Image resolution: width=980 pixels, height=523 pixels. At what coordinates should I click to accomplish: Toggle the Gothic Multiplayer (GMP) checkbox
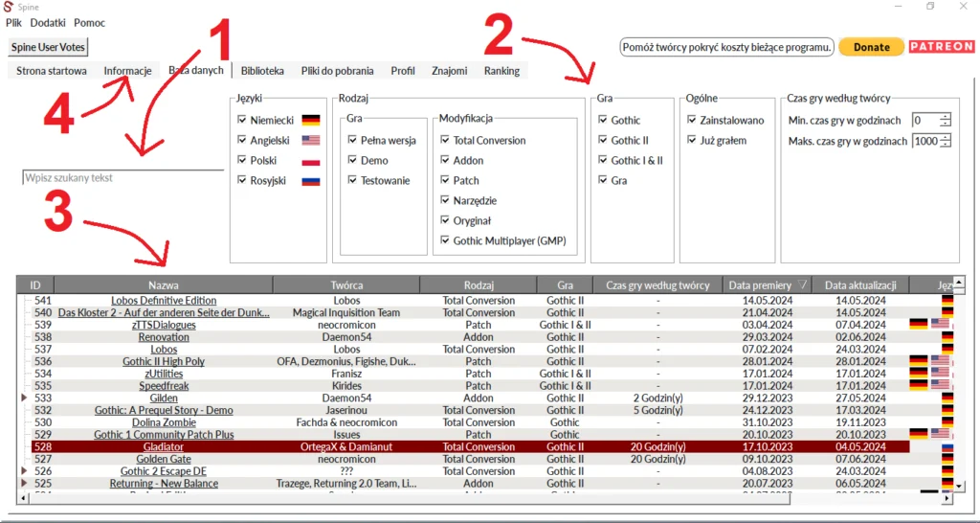coord(445,239)
